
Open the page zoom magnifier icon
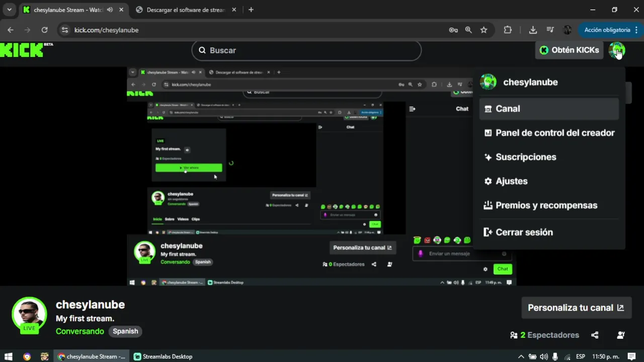click(x=468, y=30)
